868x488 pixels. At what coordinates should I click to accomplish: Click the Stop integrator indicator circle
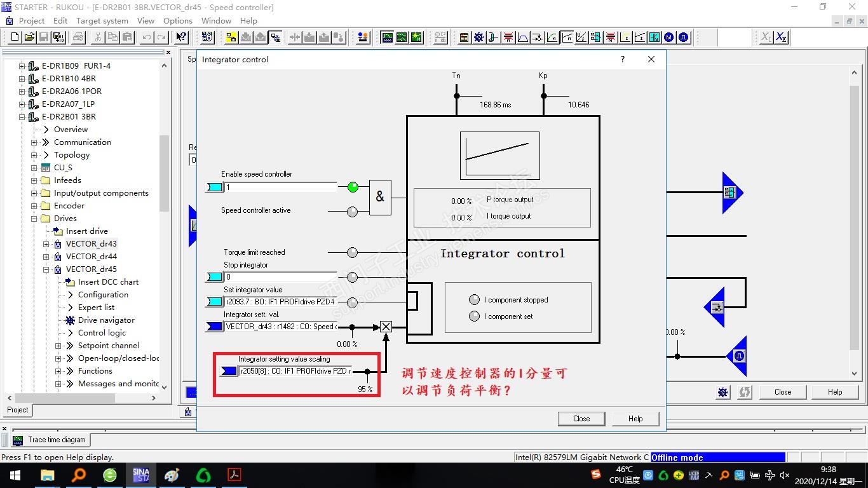pyautogui.click(x=353, y=277)
